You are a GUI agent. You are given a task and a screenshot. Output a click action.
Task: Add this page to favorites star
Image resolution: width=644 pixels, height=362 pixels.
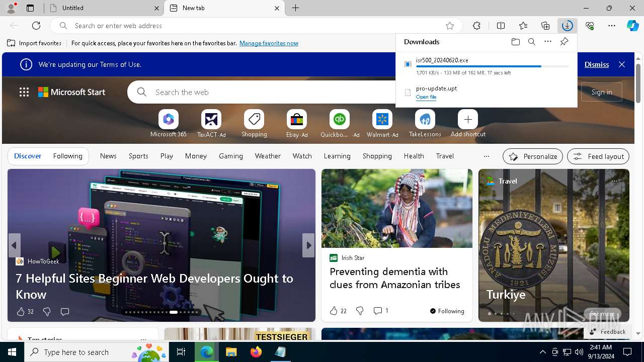click(450, 26)
